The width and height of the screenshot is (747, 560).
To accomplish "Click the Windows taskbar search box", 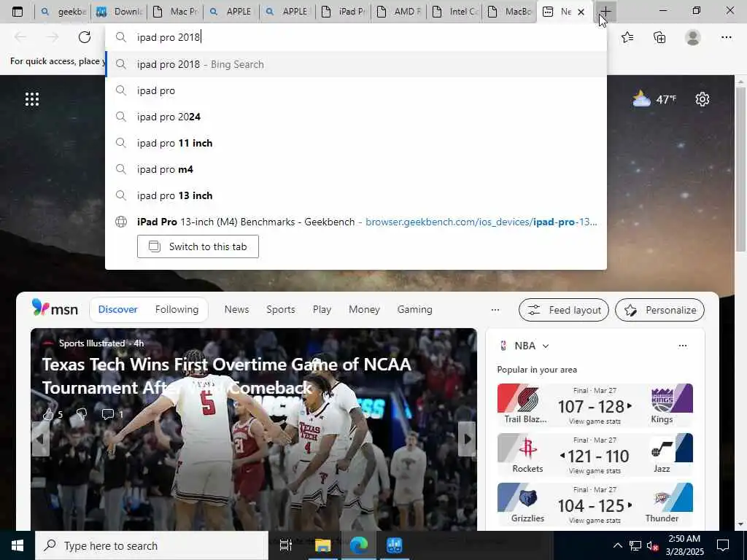I will 152,545.
